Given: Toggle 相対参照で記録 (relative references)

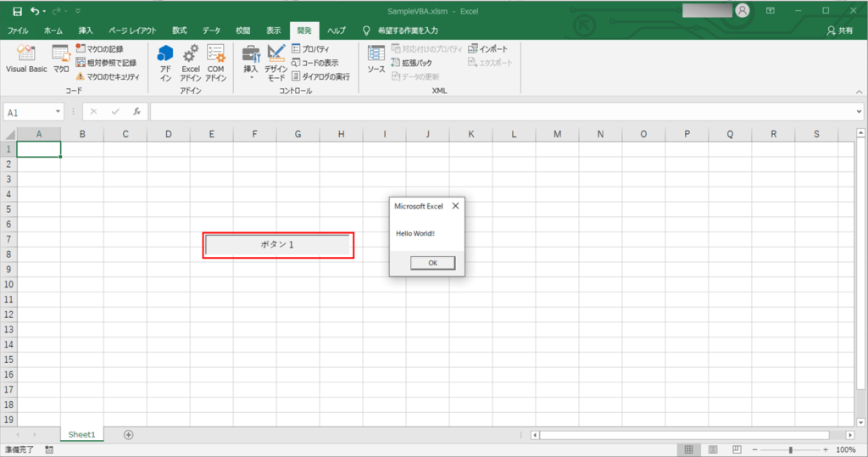Looking at the screenshot, I should (106, 63).
